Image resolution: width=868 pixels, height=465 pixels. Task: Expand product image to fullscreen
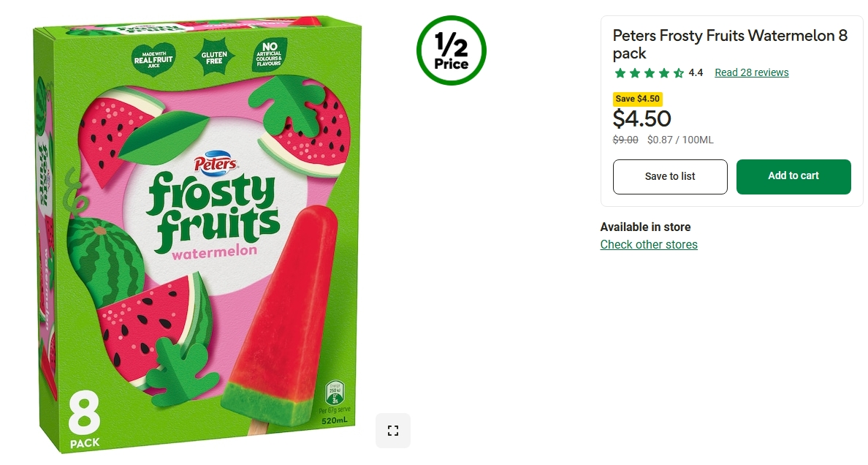393,431
